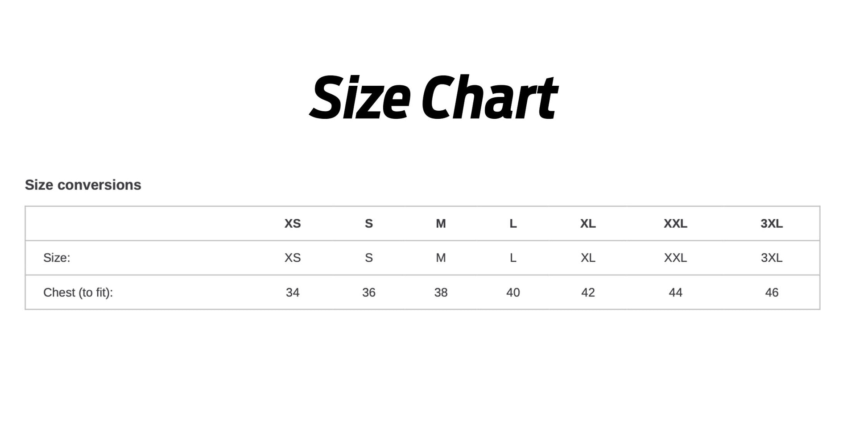This screenshot has width=868, height=422.
Task: Select chest value 36
Action: pyautogui.click(x=368, y=292)
